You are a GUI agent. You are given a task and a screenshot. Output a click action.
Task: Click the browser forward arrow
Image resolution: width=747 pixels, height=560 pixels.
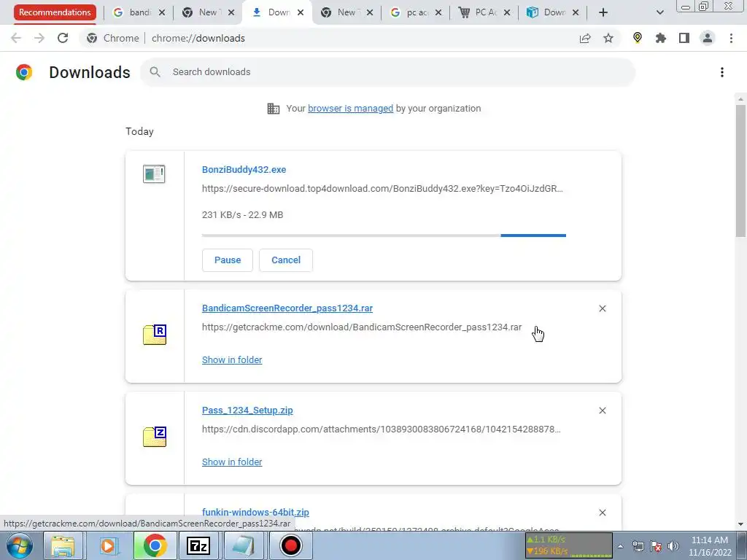(39, 38)
